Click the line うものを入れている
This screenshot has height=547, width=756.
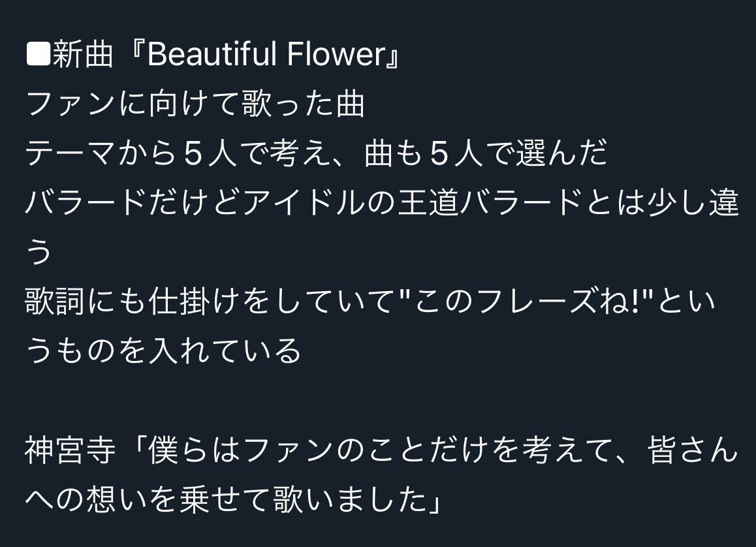click(x=163, y=351)
